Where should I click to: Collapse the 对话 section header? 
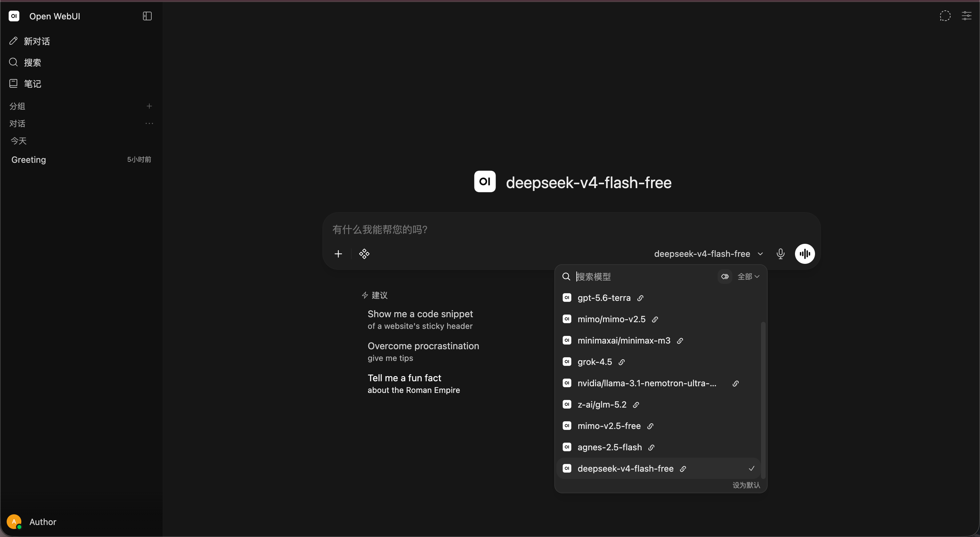17,123
